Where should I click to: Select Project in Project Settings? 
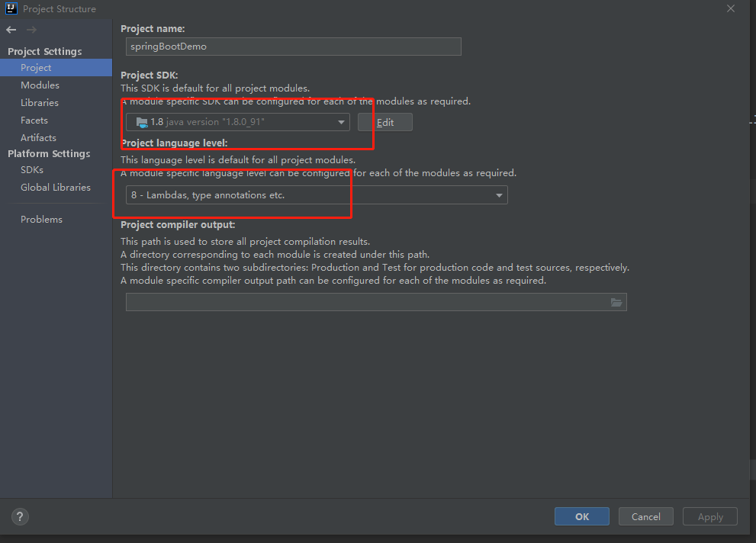point(56,67)
